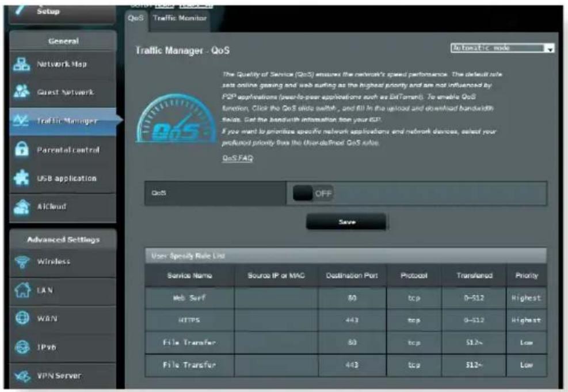Viewport: 568px width, 392px height.
Task: Click the Advanced Settings section header
Action: [x=63, y=239]
